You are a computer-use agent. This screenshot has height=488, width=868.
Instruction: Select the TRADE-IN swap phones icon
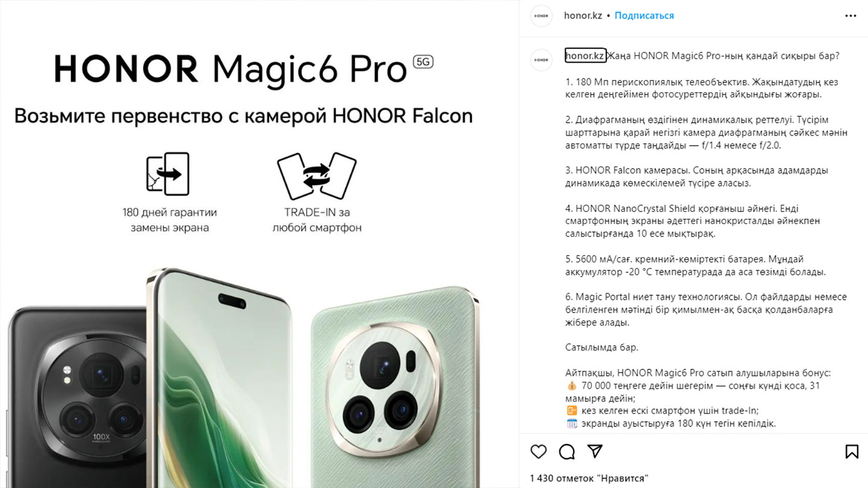[316, 176]
